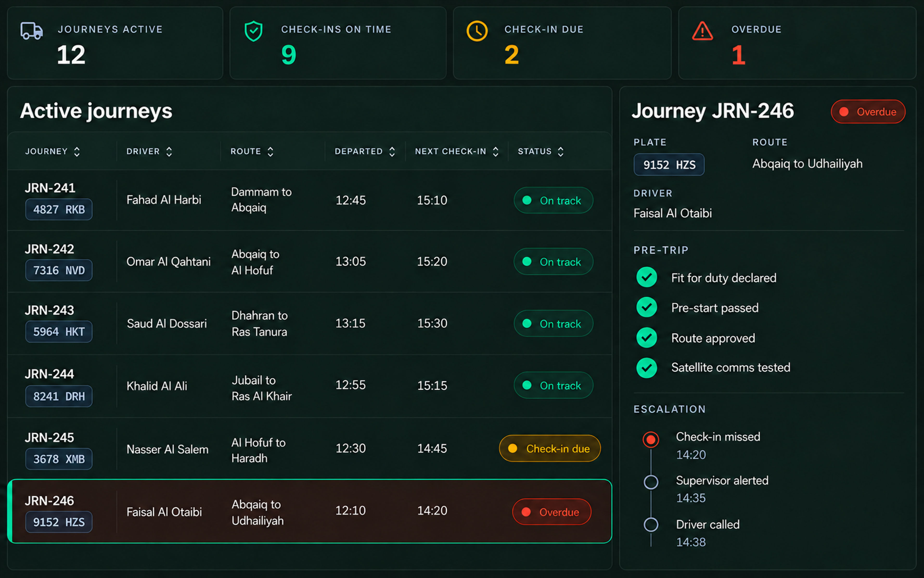The image size is (924, 578).
Task: Click the Pre-start passed checkmark
Action: (647, 307)
